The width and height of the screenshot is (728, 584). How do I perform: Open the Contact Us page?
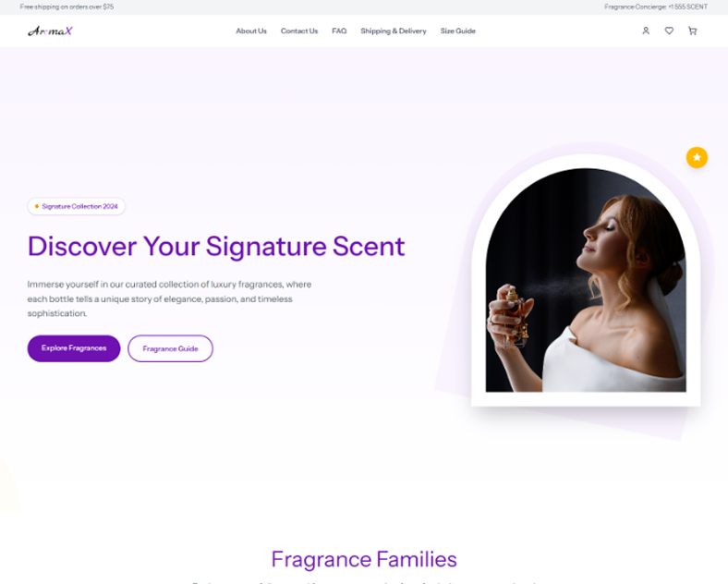[299, 30]
